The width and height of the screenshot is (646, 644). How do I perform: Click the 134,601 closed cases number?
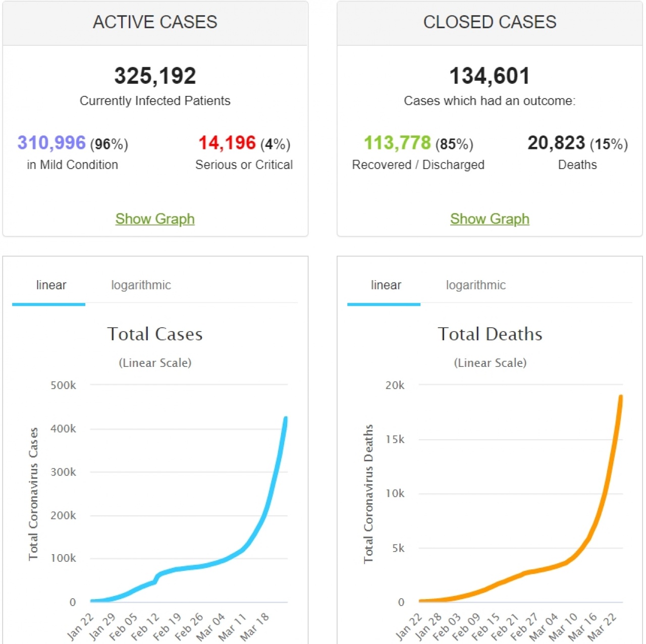(490, 76)
